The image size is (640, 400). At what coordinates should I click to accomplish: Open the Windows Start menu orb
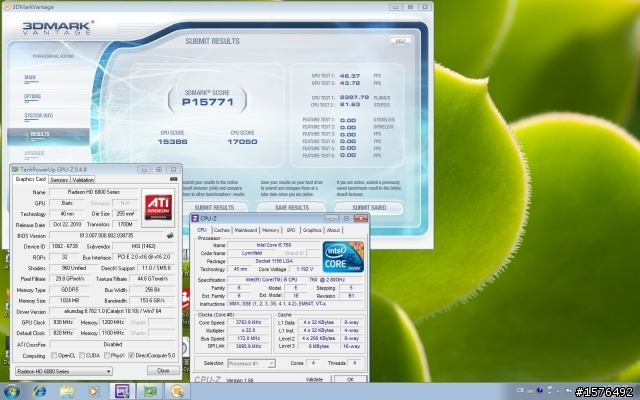[12, 391]
